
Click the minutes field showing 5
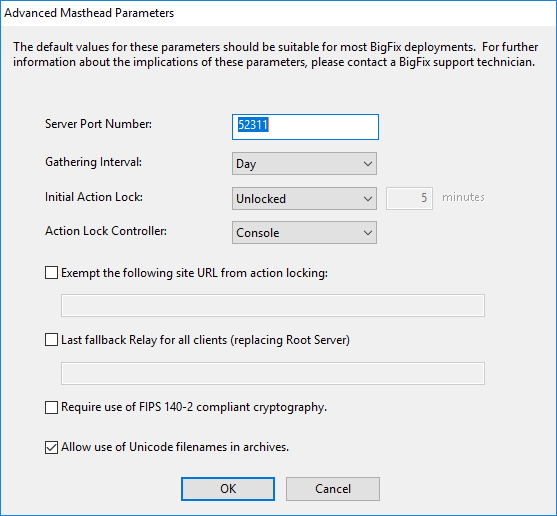tap(409, 198)
